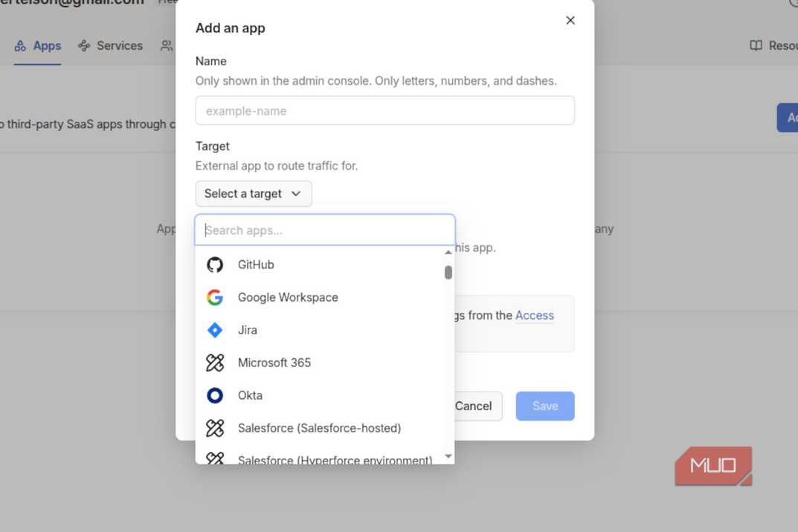Click the Google Workspace logo icon
The width and height of the screenshot is (798, 532).
click(x=215, y=297)
